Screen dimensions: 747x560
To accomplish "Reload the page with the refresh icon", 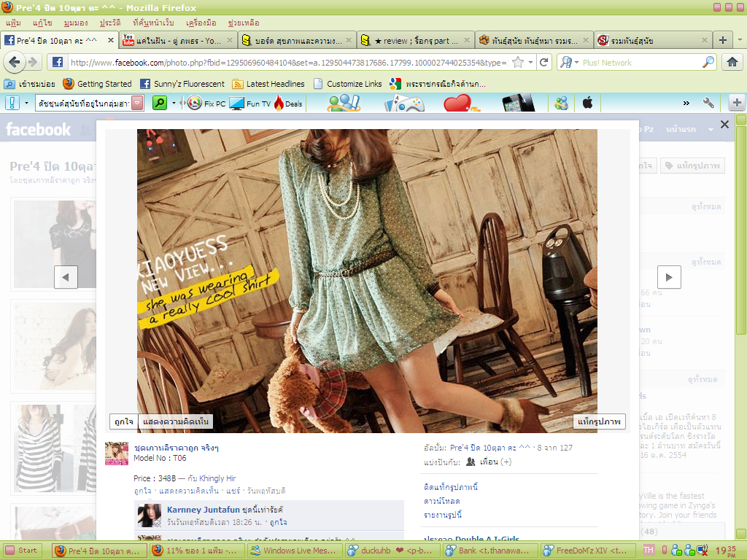I will click(x=543, y=63).
